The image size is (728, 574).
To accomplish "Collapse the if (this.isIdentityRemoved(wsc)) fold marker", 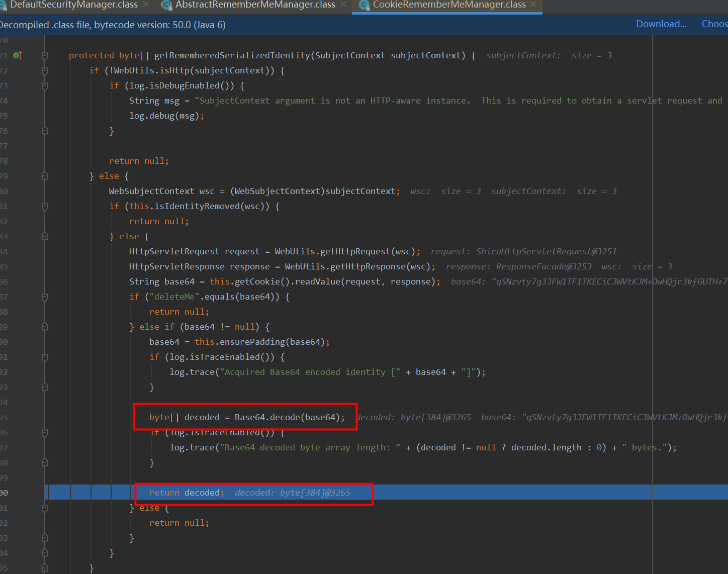I will (45, 206).
